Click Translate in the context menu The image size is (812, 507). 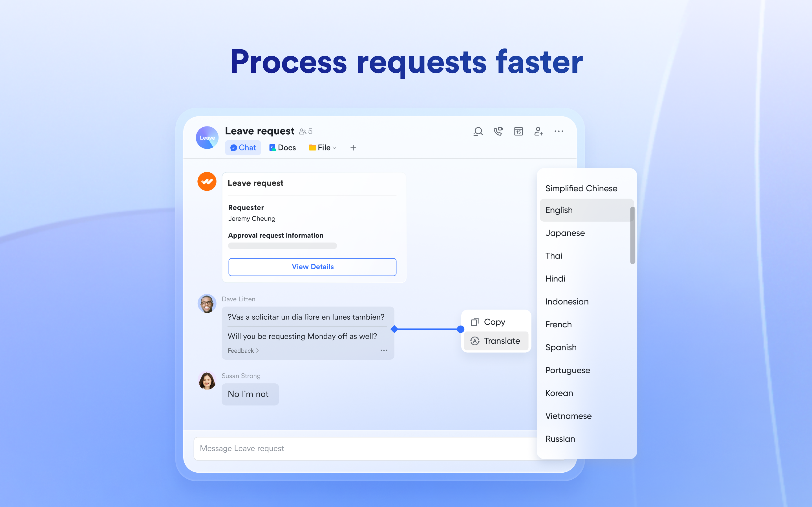[x=496, y=341]
